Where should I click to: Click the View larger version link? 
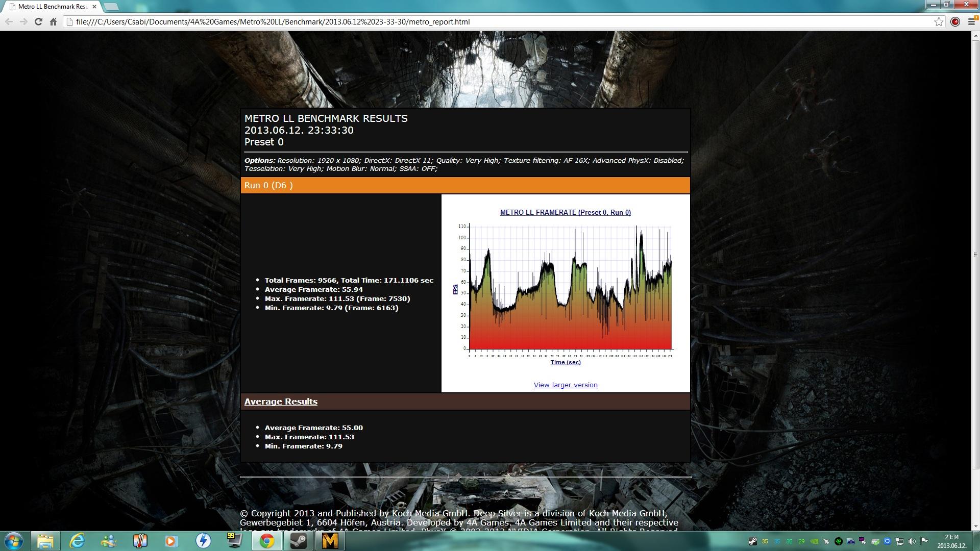click(565, 385)
